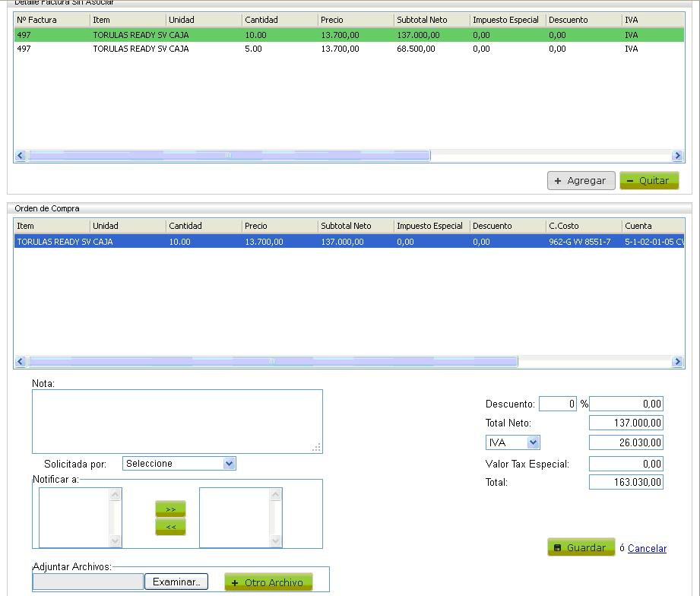The width and height of the screenshot is (700, 596).
Task: Click the IVA column header
Action: tap(653, 20)
